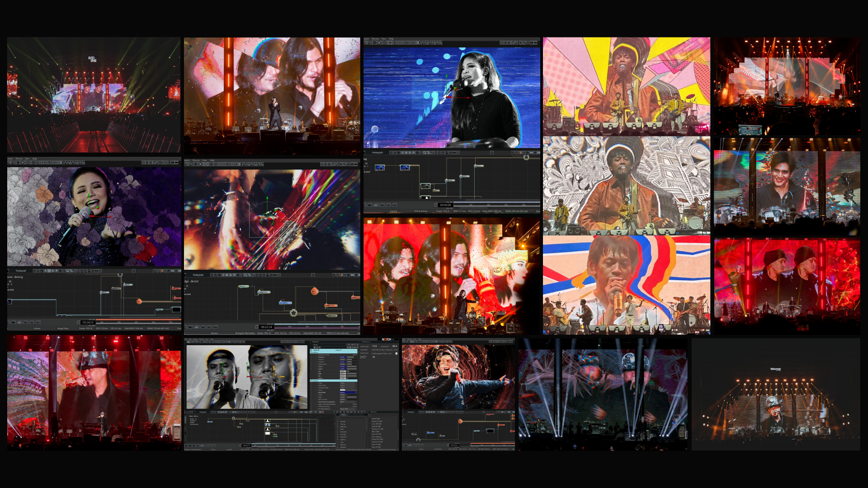Toggle Apply Aspect Before Rotation checkbox
This screenshot has height=488, width=868.
[341, 404]
